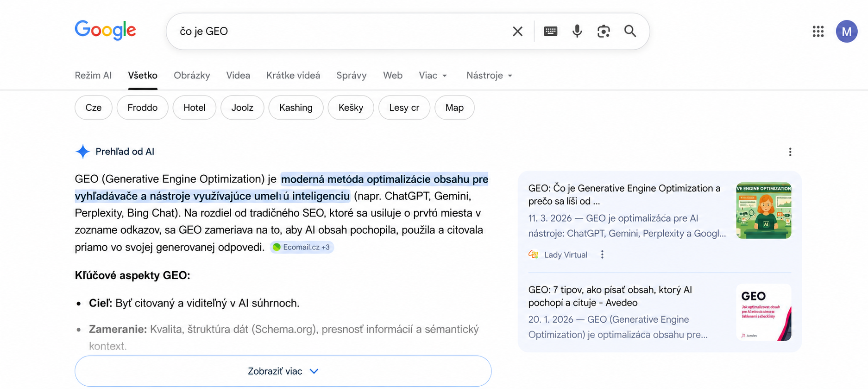Screen dimensions: 868x389
Task: Clear the search query with X
Action: tap(517, 31)
